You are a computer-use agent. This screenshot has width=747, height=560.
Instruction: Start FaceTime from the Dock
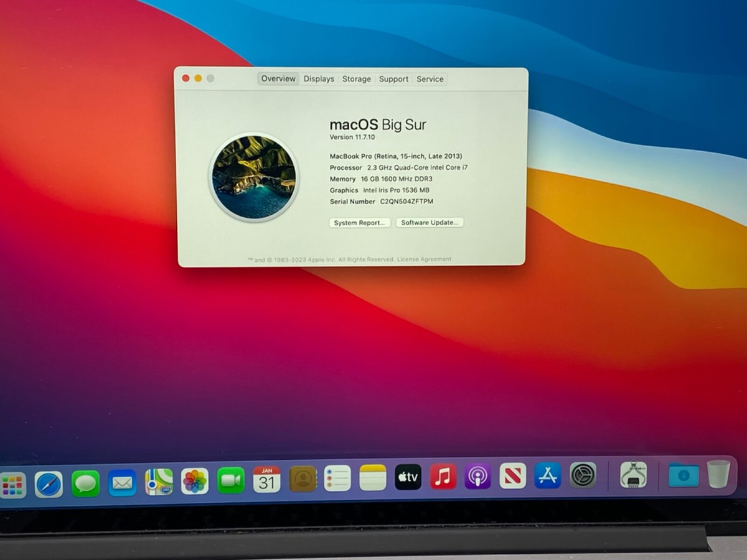coord(231,480)
